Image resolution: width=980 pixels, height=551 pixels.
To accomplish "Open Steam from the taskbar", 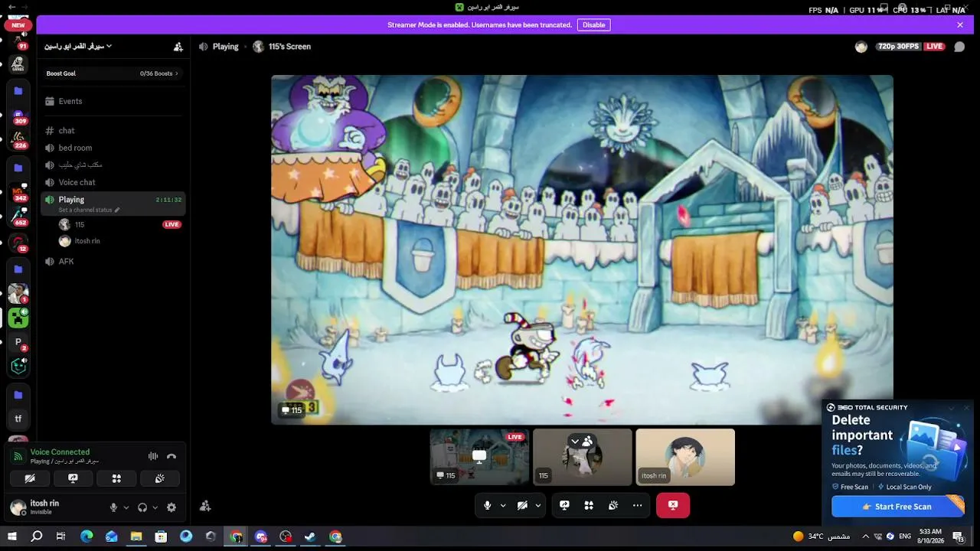I will (310, 536).
